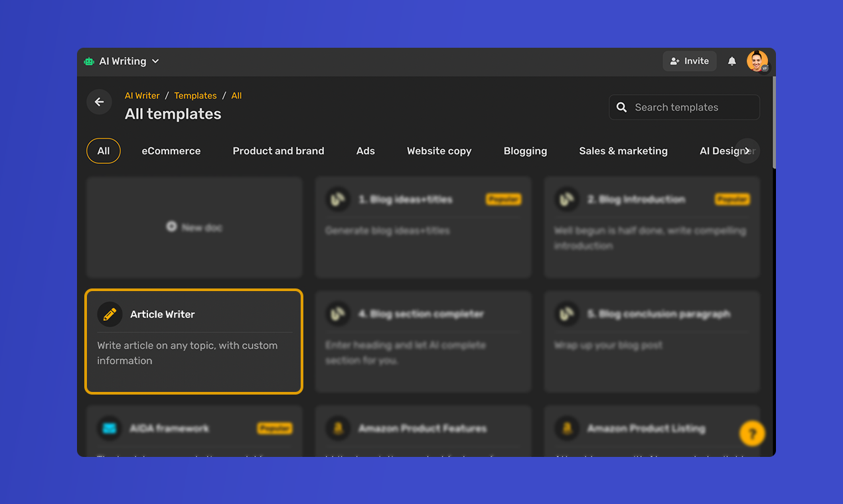Switch to the Blogging tab
The width and height of the screenshot is (843, 504).
525,151
